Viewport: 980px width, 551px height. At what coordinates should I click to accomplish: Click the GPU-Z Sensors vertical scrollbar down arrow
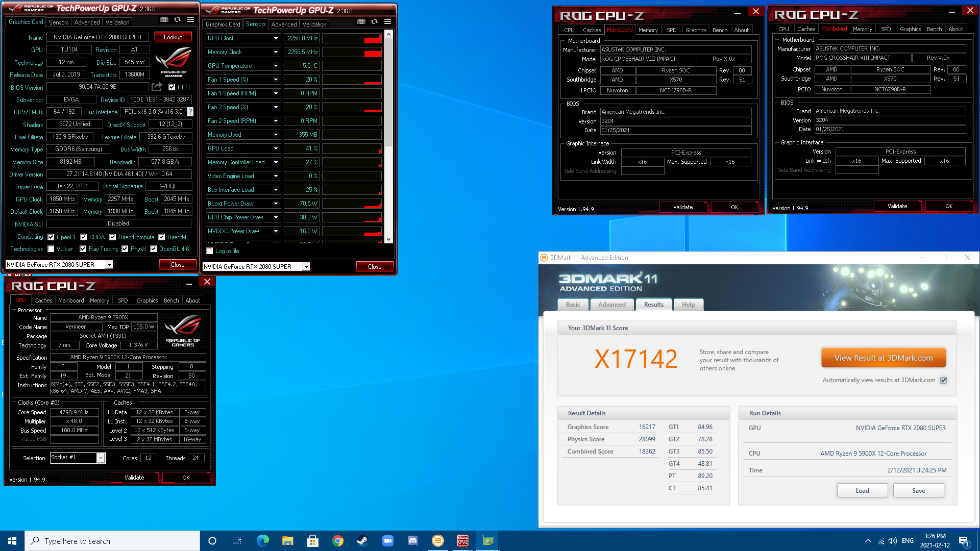(x=389, y=239)
